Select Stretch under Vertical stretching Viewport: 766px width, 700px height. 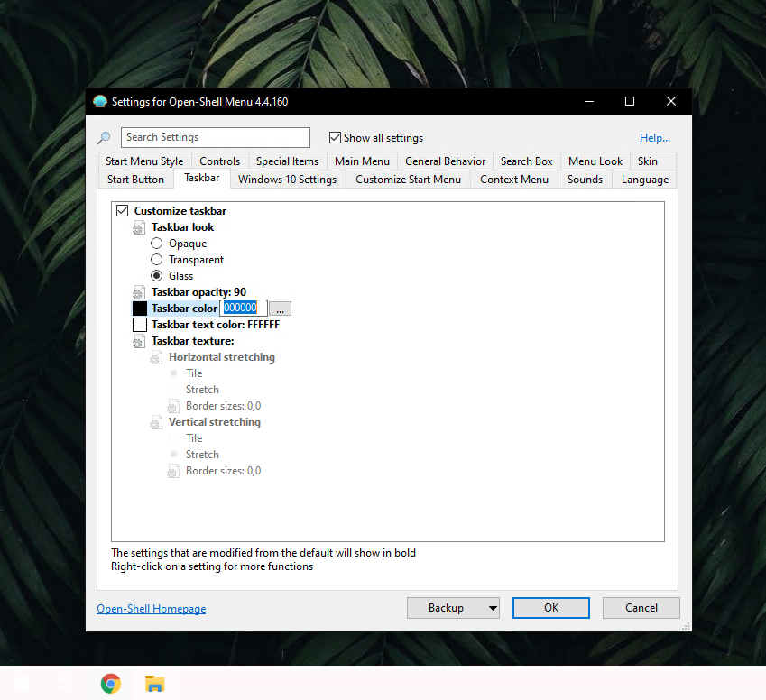(173, 455)
